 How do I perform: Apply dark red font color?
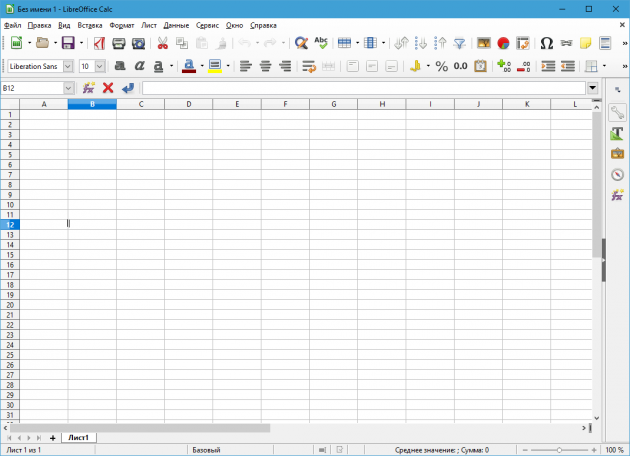(189, 66)
